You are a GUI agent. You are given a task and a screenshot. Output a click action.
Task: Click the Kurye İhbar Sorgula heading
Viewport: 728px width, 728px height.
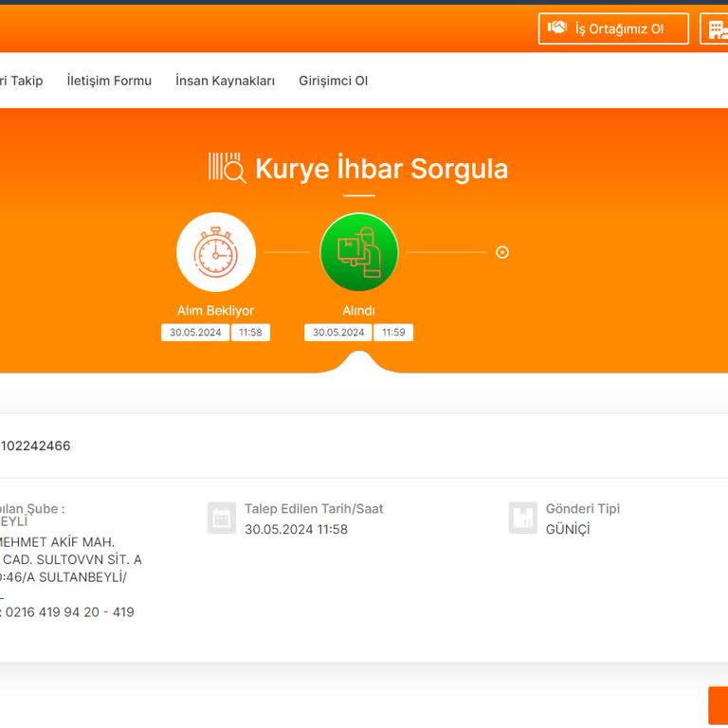click(x=382, y=169)
